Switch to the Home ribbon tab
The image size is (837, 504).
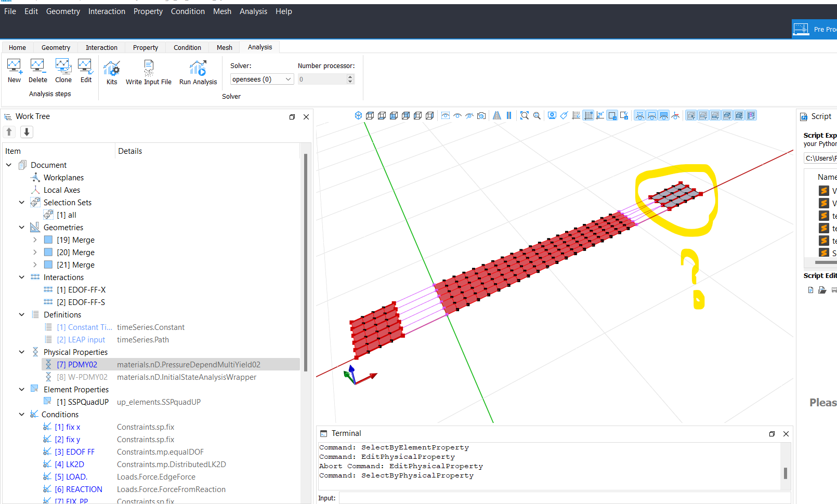pyautogui.click(x=17, y=47)
